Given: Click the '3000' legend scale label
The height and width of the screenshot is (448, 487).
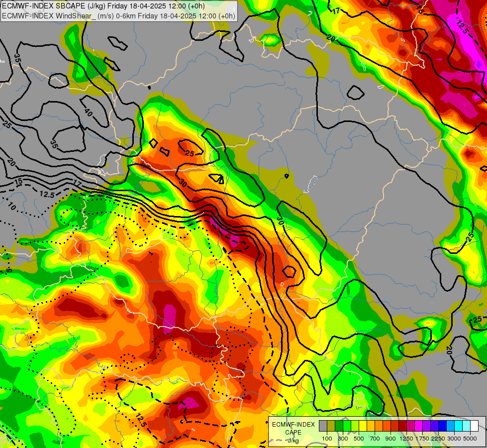Looking at the screenshot, I should 454,439.
